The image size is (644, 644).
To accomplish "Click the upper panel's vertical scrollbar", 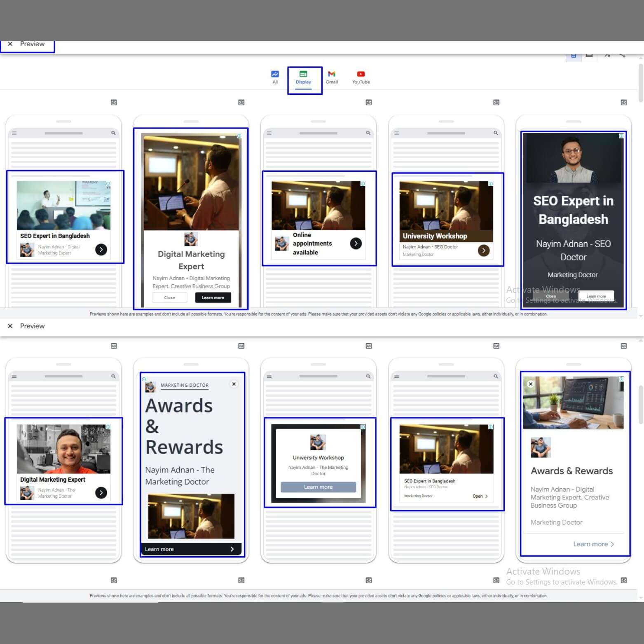I will tap(641, 82).
